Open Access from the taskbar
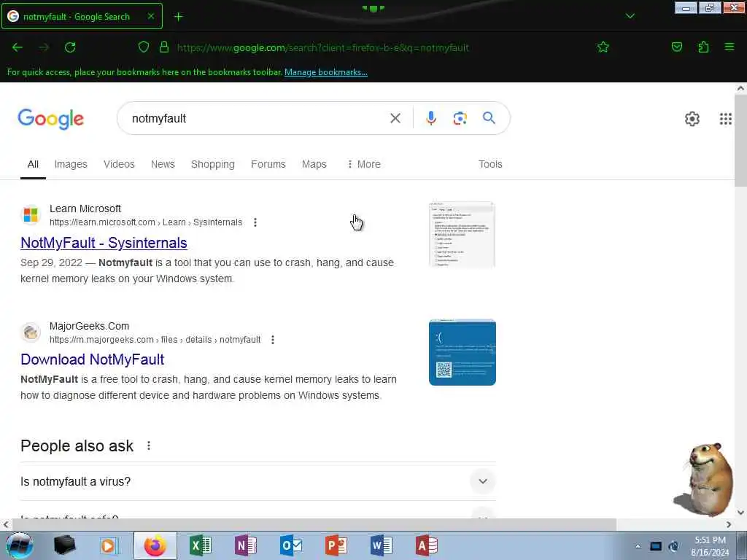This screenshot has width=747, height=560. point(426,545)
